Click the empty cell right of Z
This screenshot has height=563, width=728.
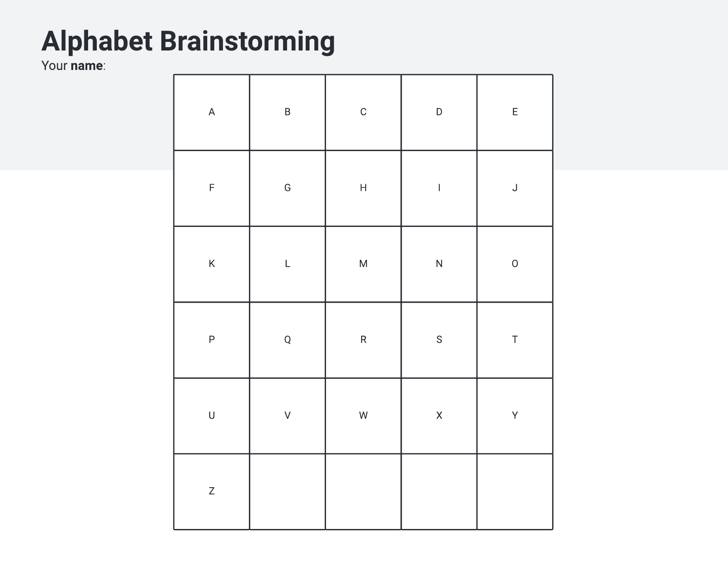pyautogui.click(x=287, y=491)
